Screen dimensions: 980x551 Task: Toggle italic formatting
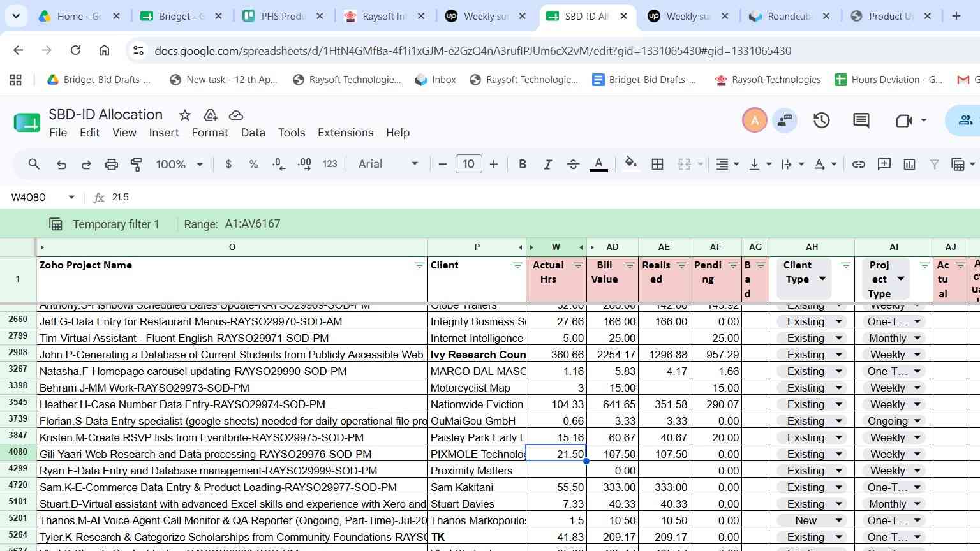pyautogui.click(x=547, y=165)
